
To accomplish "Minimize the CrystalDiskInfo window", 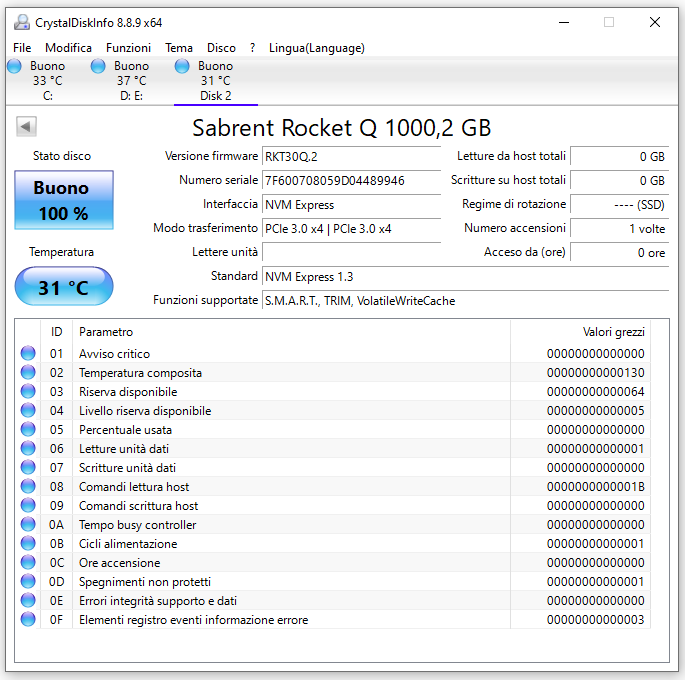I will point(564,22).
